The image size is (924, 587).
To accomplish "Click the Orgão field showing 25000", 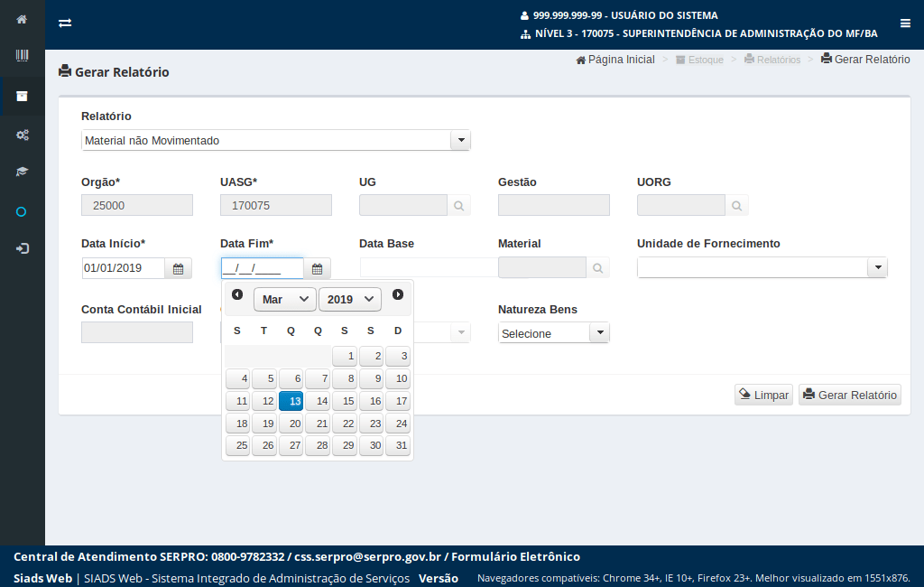I will click(x=137, y=205).
